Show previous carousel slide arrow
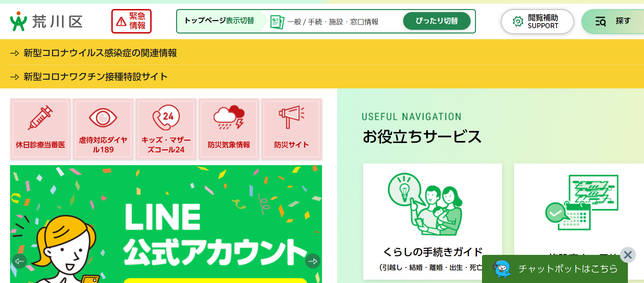This screenshot has width=644, height=283. [x=19, y=261]
